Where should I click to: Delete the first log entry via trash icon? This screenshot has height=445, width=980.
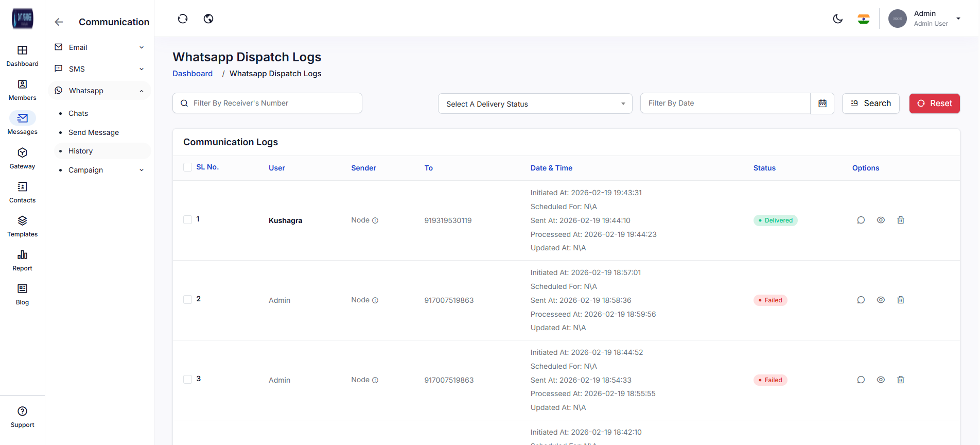(x=900, y=220)
